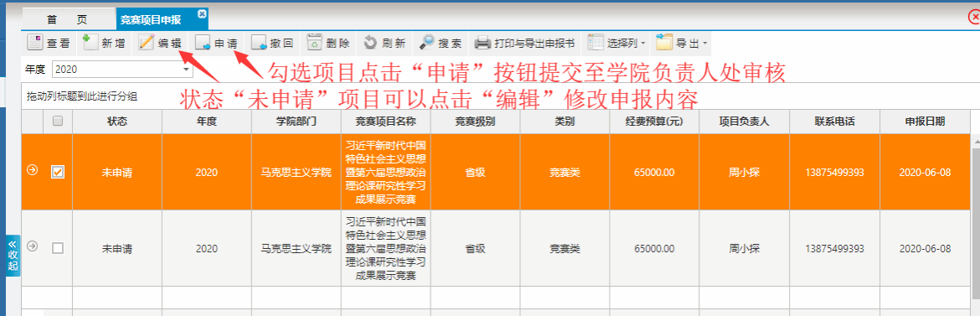The height and width of the screenshot is (316, 980).
Task: Submit selected project via 申请
Action: [216, 44]
